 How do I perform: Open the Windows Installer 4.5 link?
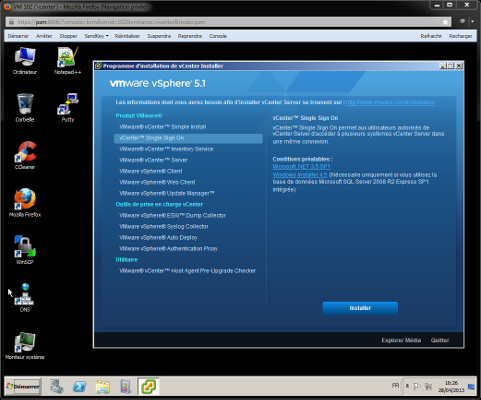[x=300, y=174]
